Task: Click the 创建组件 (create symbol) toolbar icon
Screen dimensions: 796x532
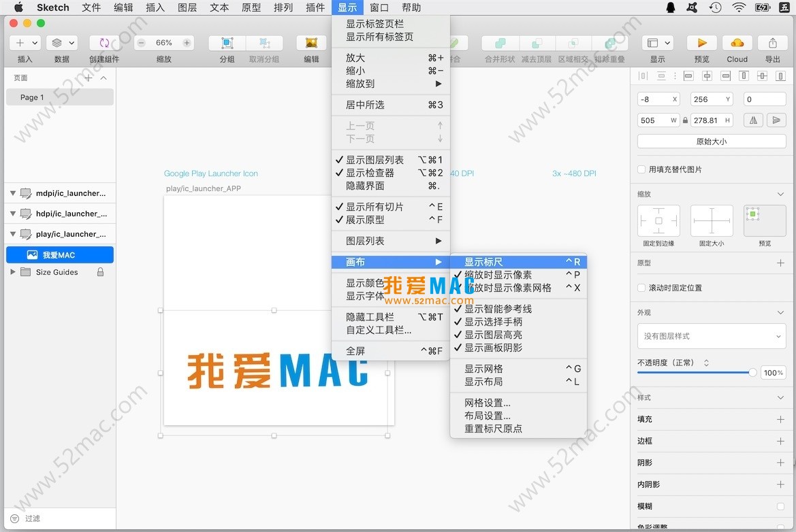Action: (104, 43)
